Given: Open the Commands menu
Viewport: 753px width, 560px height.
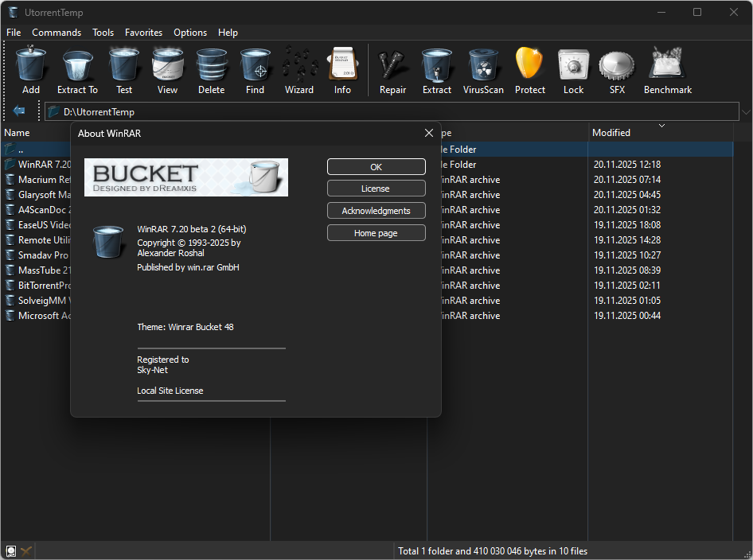Looking at the screenshot, I should [x=57, y=32].
